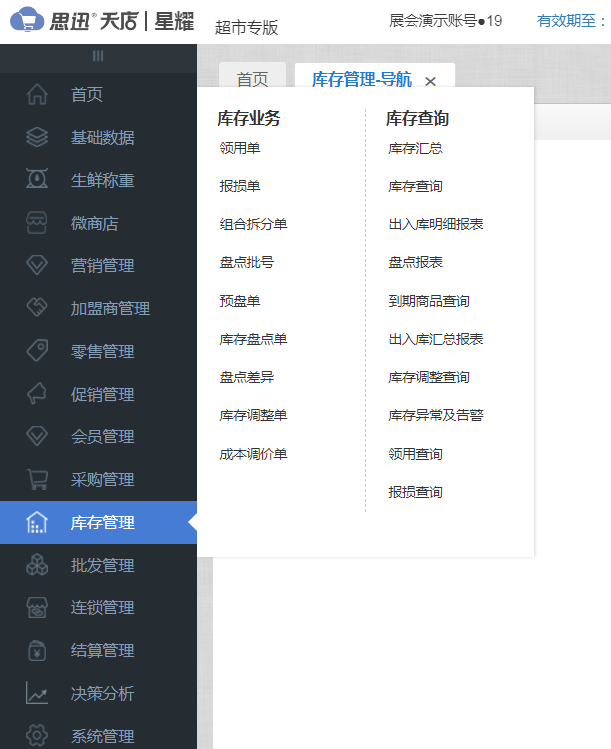Open the 库存调整单 link
611x749 pixels.
(x=253, y=415)
